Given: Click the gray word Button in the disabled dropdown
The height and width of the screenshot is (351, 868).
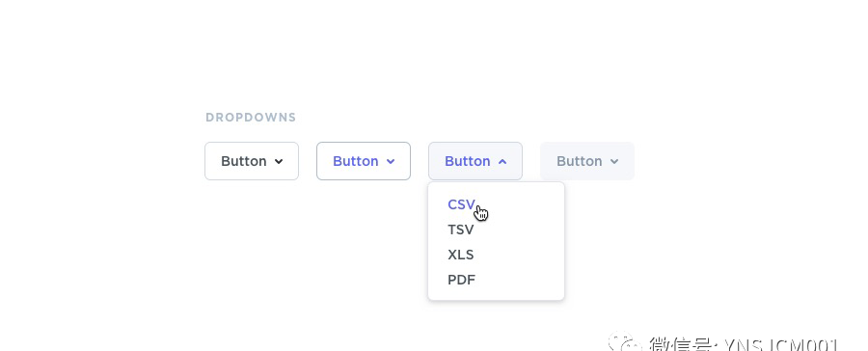Looking at the screenshot, I should (579, 161).
